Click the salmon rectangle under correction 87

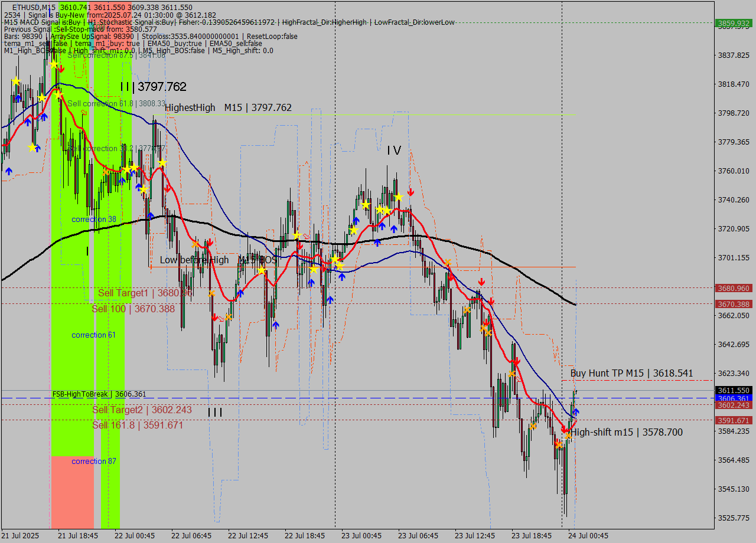[72, 496]
